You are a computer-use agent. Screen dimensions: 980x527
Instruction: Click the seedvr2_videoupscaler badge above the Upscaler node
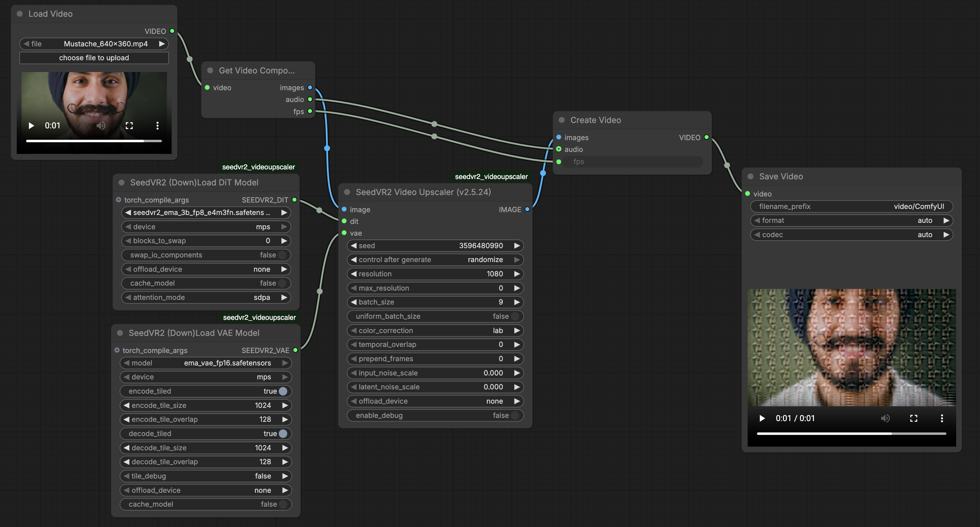[x=491, y=177]
